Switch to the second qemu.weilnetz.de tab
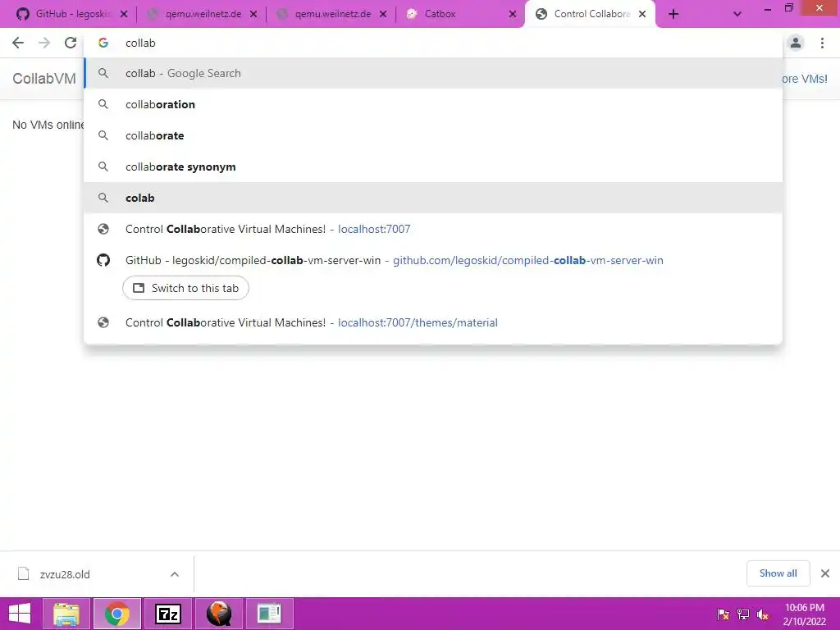 (331, 15)
